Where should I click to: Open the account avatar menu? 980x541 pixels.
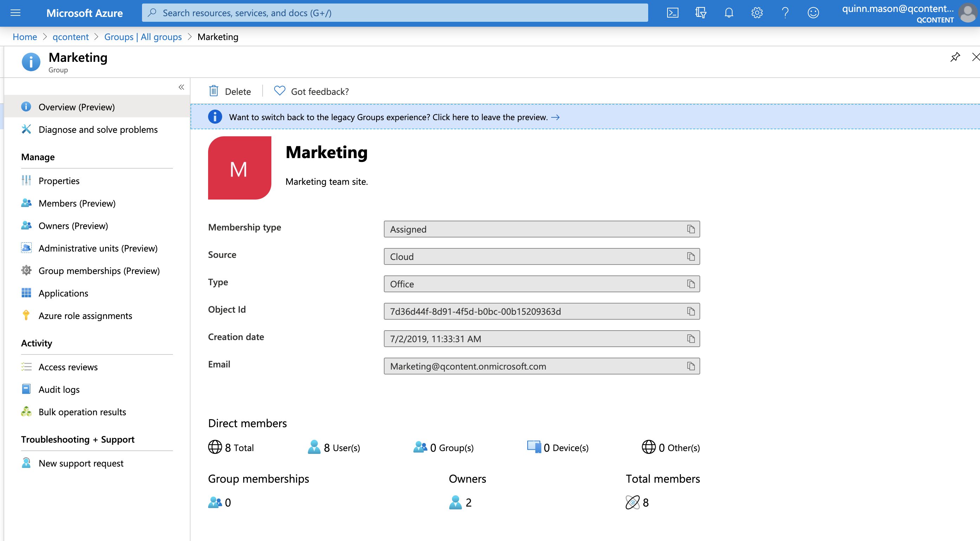pyautogui.click(x=967, y=13)
